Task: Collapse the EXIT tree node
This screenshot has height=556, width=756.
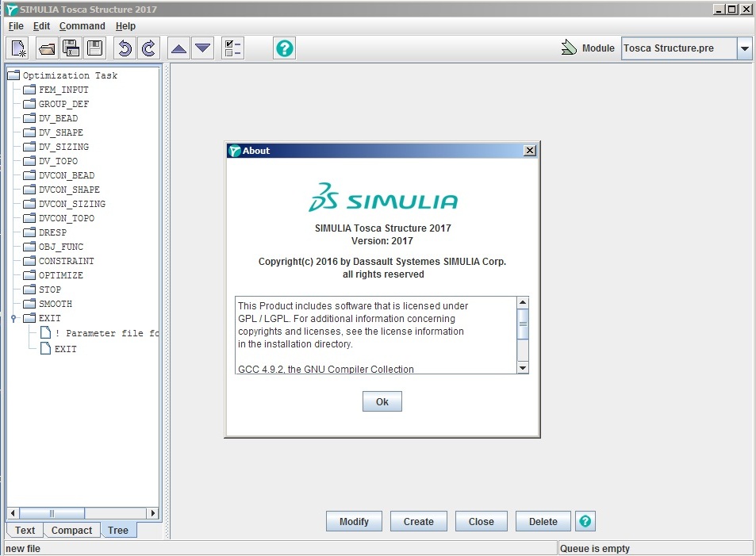Action: pyautogui.click(x=13, y=318)
